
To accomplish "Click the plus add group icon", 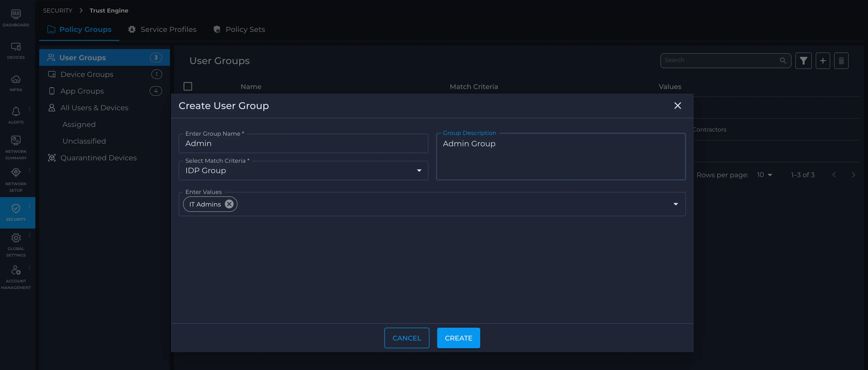I will pyautogui.click(x=822, y=61).
